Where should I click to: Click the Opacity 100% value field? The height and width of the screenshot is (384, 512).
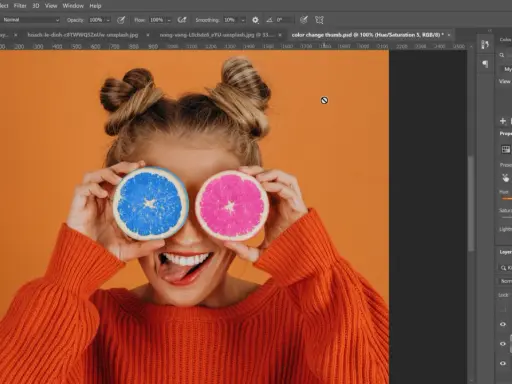coord(96,20)
